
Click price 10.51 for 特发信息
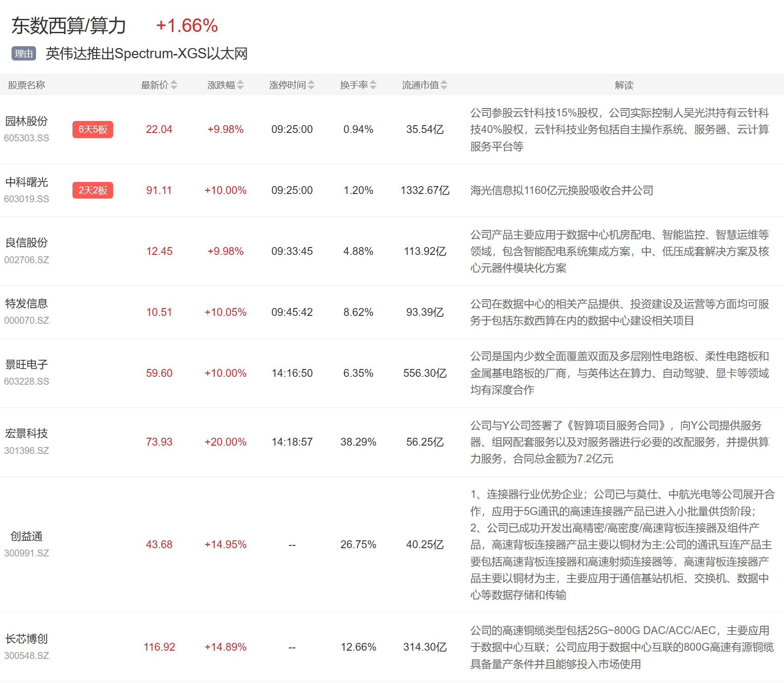pos(159,312)
